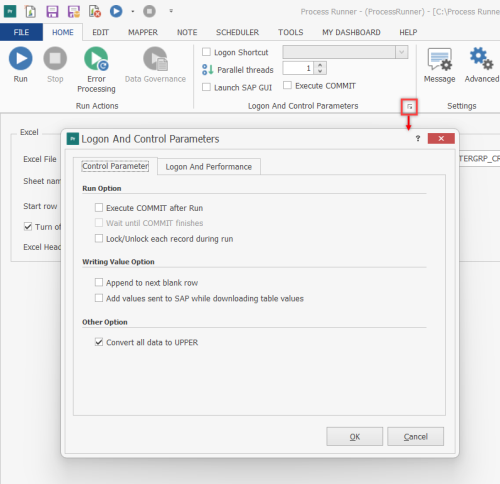The image size is (500, 484).
Task: Open the run options arrow beside quick access Run
Action: click(133, 11)
